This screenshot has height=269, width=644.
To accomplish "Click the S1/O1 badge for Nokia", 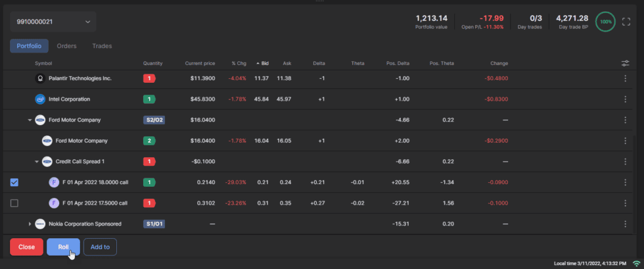I will coord(154,224).
